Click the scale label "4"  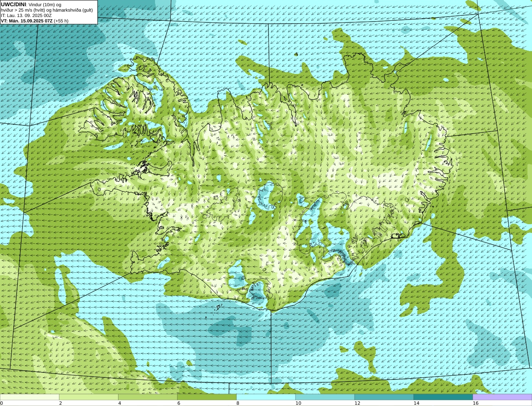[120, 403]
